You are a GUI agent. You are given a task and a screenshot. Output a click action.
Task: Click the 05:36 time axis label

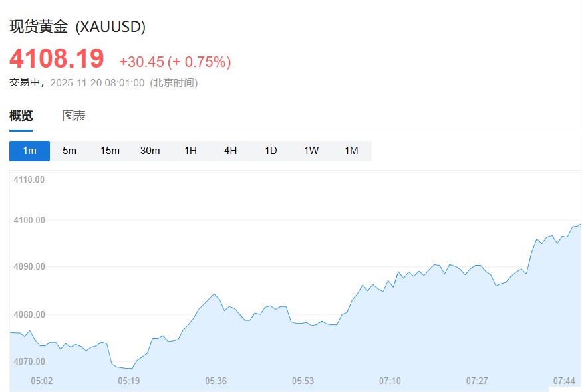pyautogui.click(x=216, y=381)
